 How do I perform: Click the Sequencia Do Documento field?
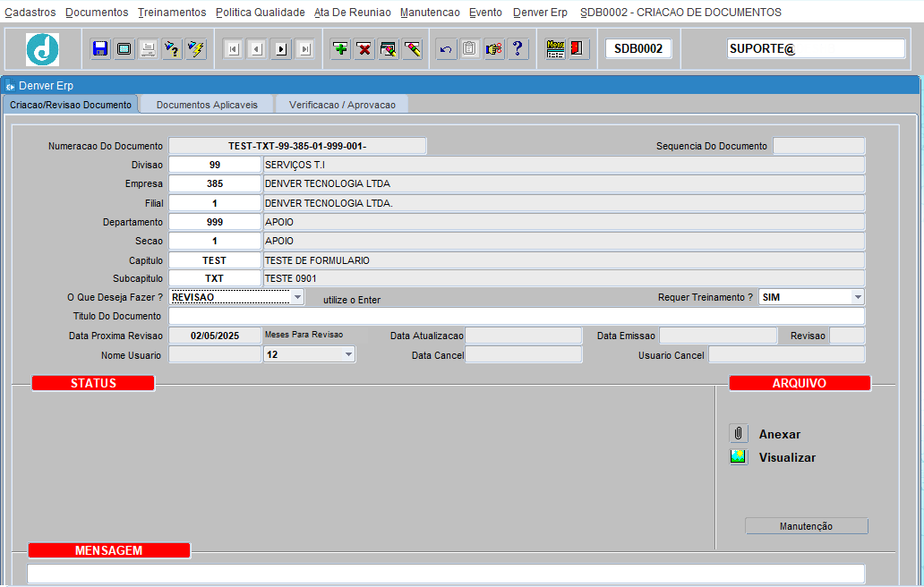(x=819, y=146)
